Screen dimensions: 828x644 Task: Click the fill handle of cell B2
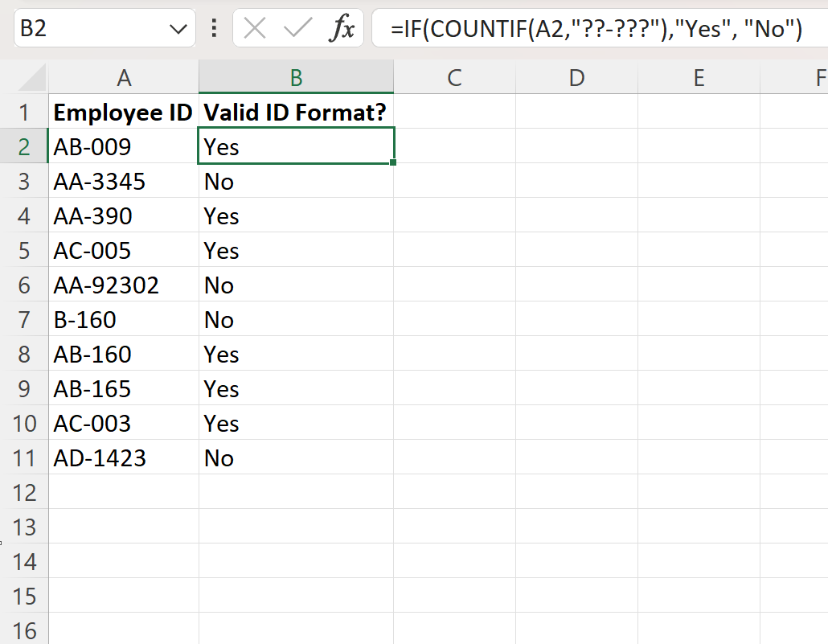(393, 162)
